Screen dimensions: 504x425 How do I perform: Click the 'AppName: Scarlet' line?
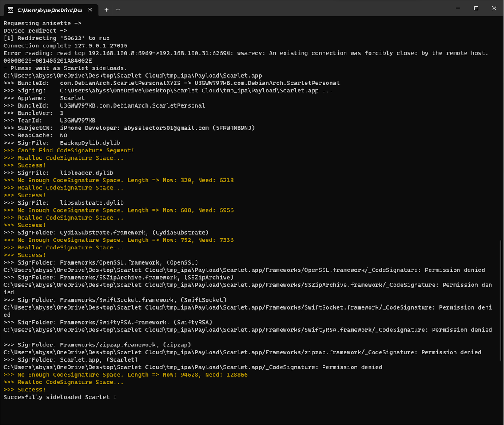point(44,98)
